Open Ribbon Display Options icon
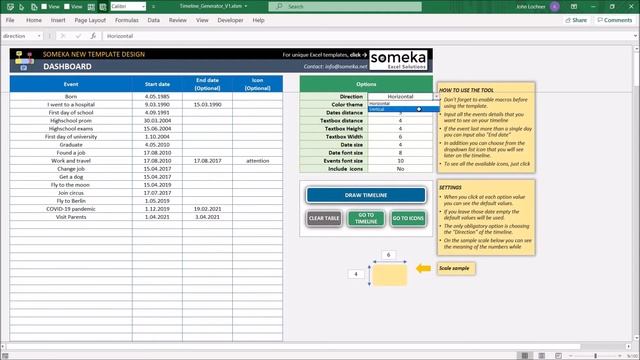 [574, 7]
